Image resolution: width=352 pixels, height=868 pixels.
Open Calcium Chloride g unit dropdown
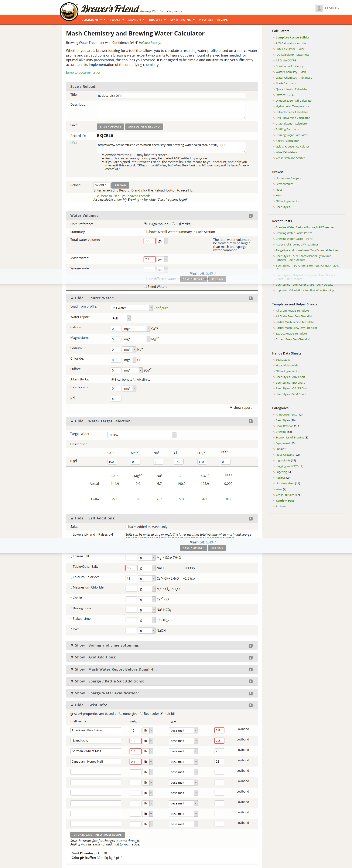click(x=147, y=579)
